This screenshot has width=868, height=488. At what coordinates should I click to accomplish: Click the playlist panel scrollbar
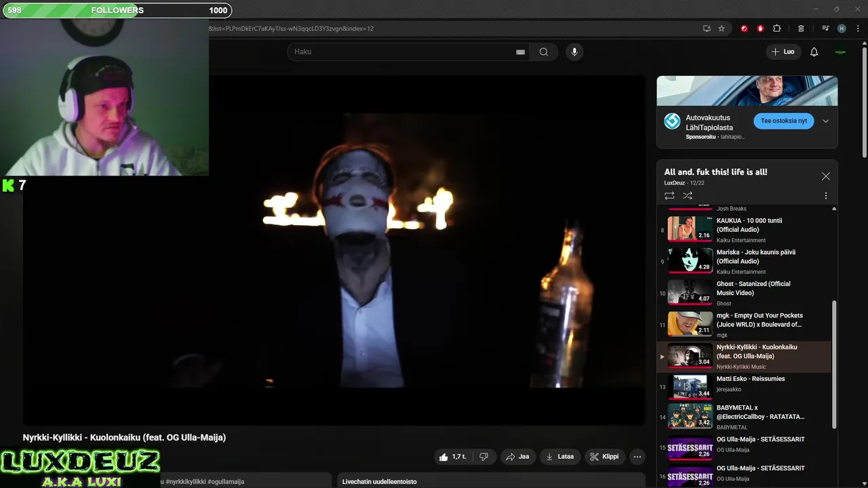pyautogui.click(x=835, y=365)
